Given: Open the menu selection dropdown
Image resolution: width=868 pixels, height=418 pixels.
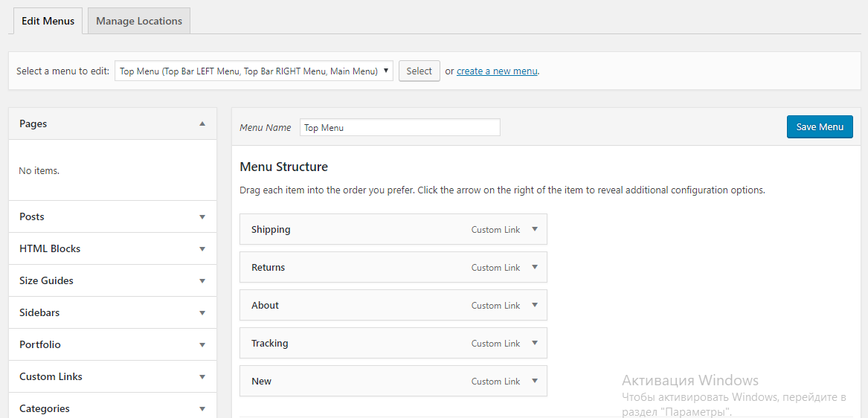Looking at the screenshot, I should pyautogui.click(x=254, y=71).
